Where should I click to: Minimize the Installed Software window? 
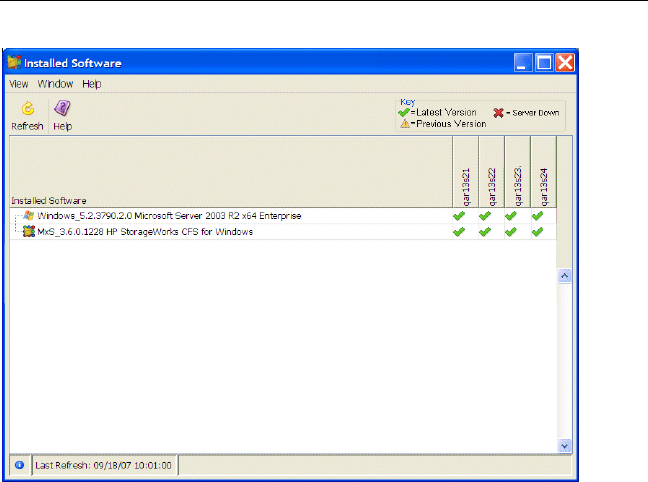coord(523,63)
